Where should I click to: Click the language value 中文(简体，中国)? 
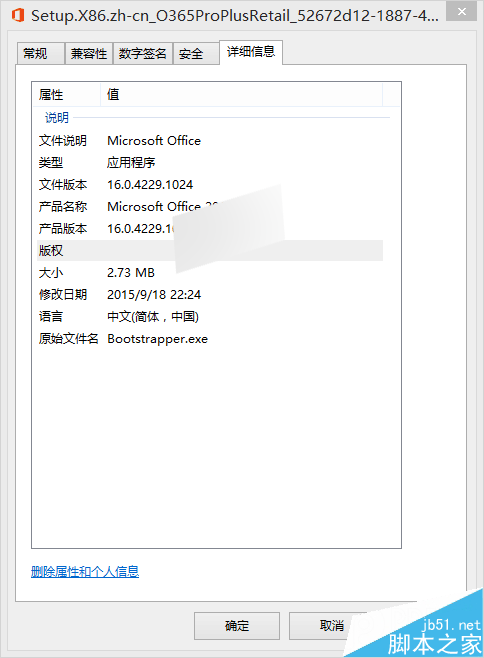pos(153,316)
